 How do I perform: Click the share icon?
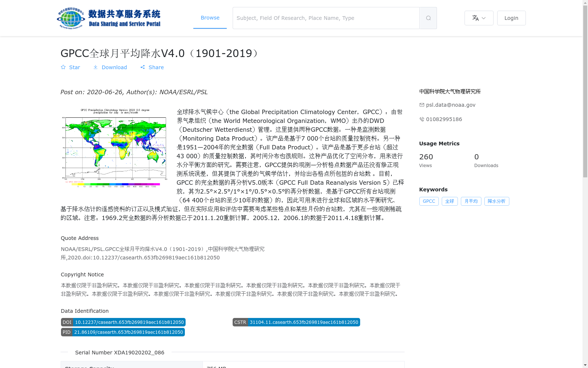[x=143, y=67]
